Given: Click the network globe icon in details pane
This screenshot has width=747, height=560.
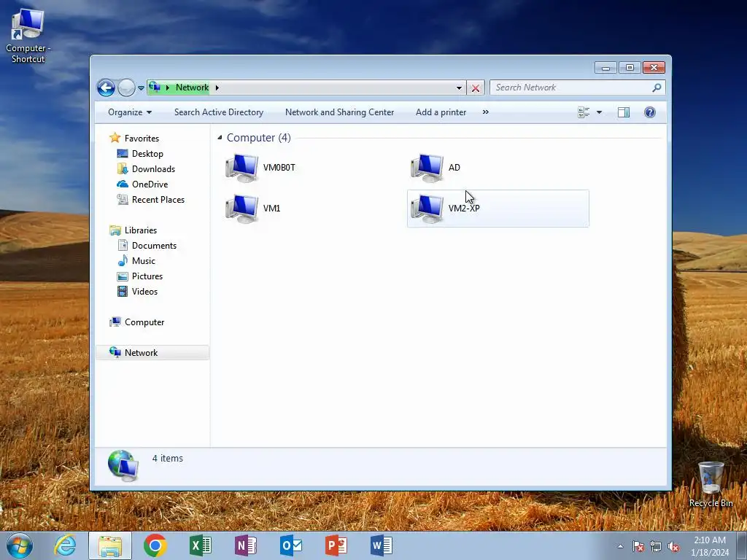Looking at the screenshot, I should coord(123,465).
